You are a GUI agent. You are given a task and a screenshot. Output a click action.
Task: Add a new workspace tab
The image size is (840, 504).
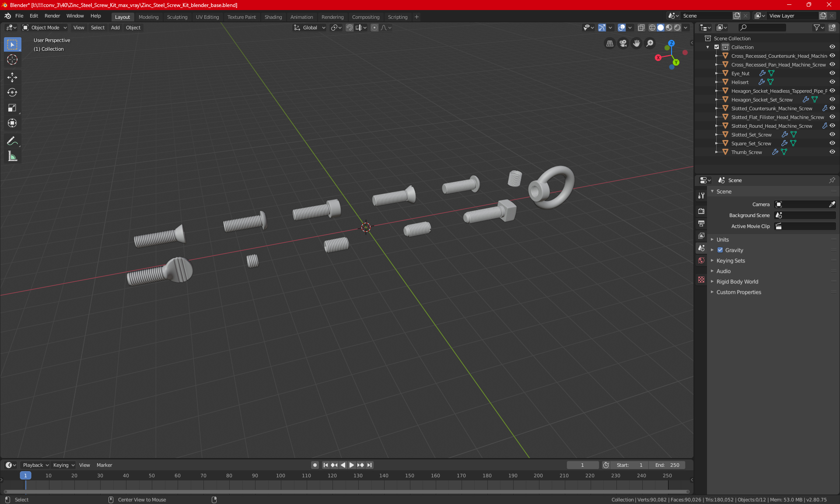pos(416,17)
